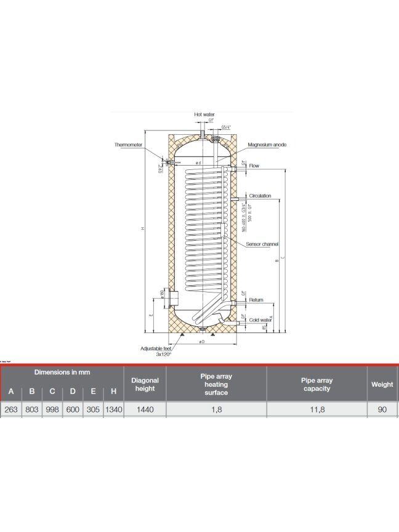Screen dimensions: 399x532
Task: Click the 'Sensor channel' label
Action: tap(262, 244)
